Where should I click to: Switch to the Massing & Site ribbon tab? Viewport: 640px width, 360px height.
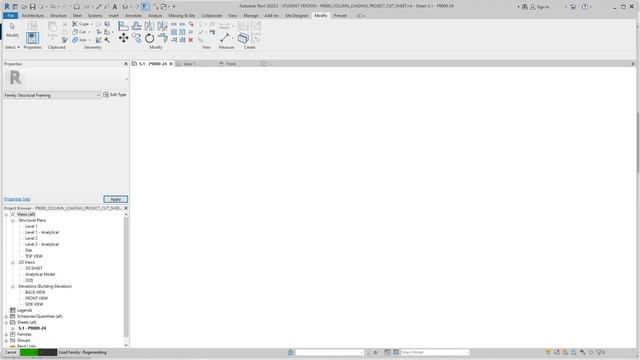(x=182, y=16)
